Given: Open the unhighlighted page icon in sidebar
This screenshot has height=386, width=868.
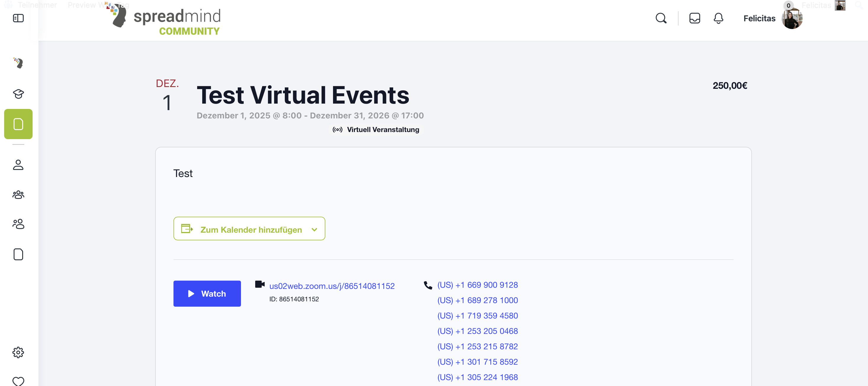Looking at the screenshot, I should (x=18, y=254).
